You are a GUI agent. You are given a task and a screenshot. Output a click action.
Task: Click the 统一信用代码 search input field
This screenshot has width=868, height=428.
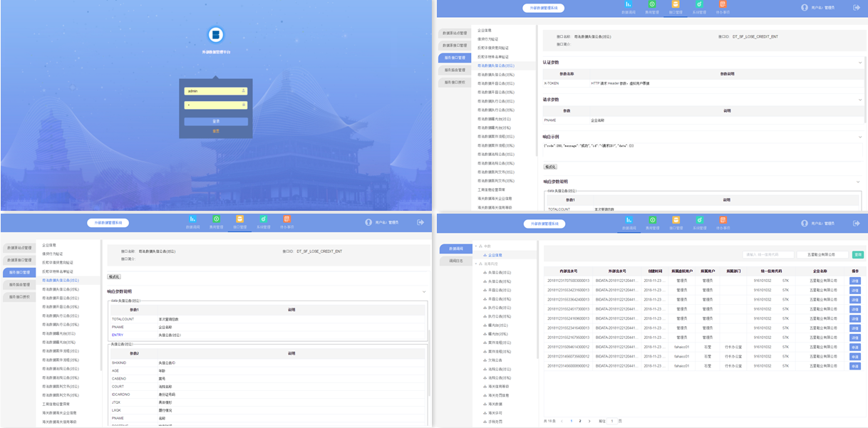tap(767, 254)
